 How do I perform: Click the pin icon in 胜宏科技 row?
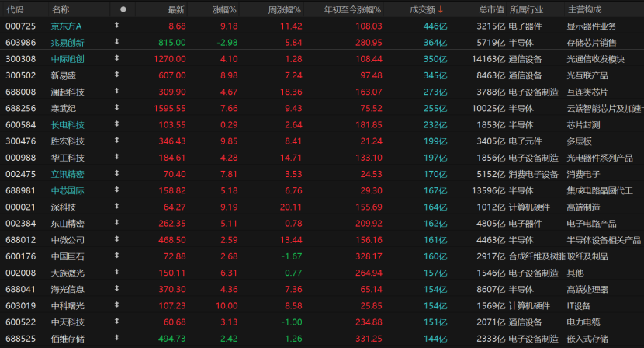116,141
